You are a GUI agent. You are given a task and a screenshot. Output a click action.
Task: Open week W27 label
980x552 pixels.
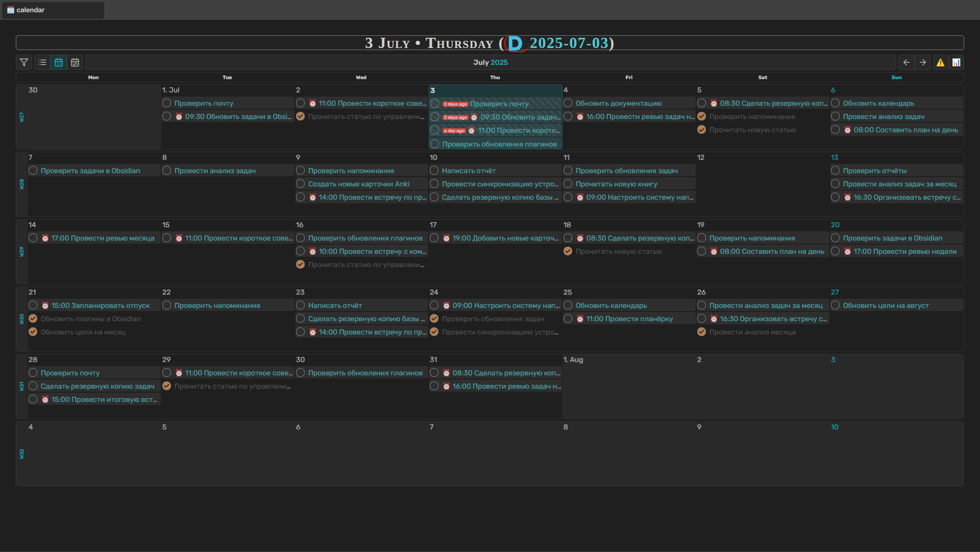[x=21, y=117]
